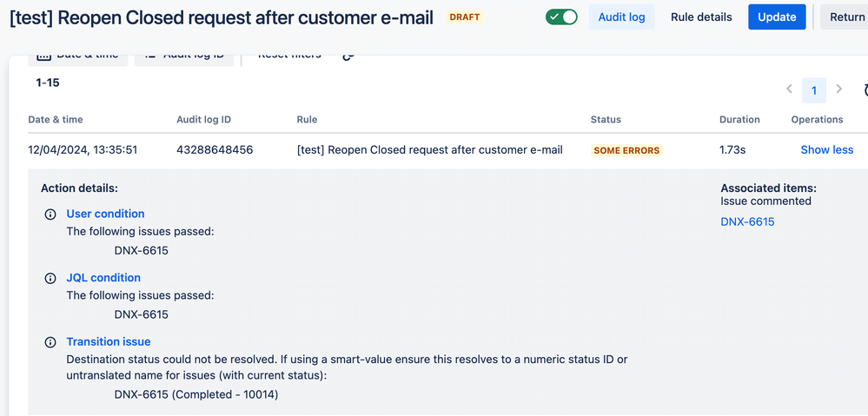Image resolution: width=868 pixels, height=416 pixels.
Task: Copy link icon next to Reset filters
Action: click(x=348, y=57)
